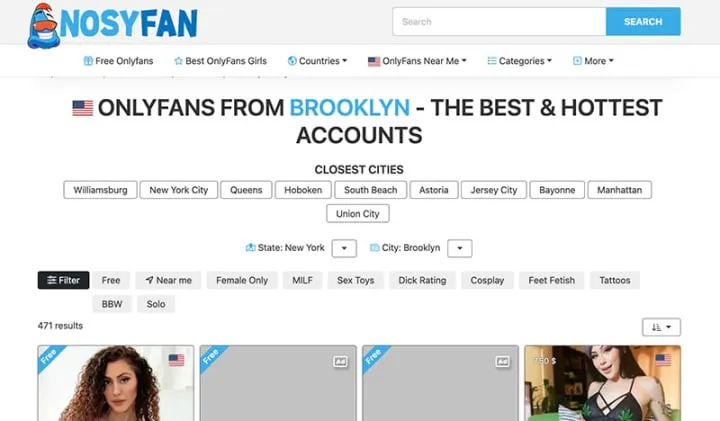This screenshot has height=421, width=720.
Task: Click the image placeholder icon on second card
Action: tap(340, 361)
